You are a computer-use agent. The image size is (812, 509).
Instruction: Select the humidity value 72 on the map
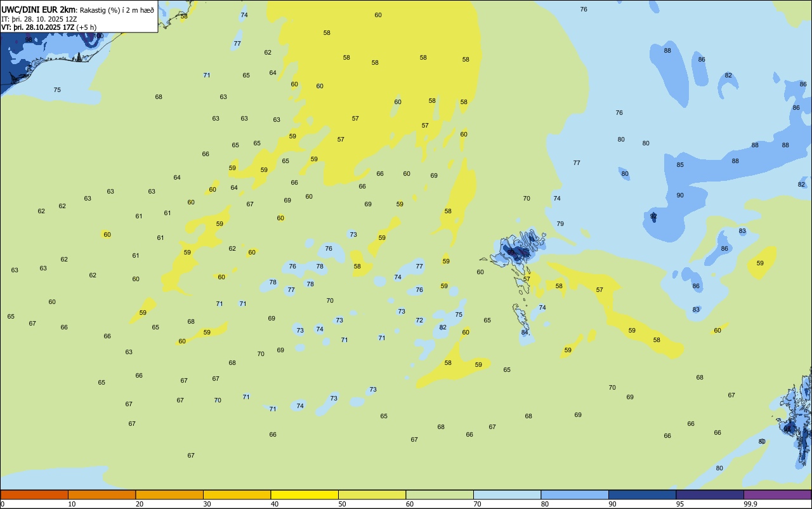click(x=419, y=321)
